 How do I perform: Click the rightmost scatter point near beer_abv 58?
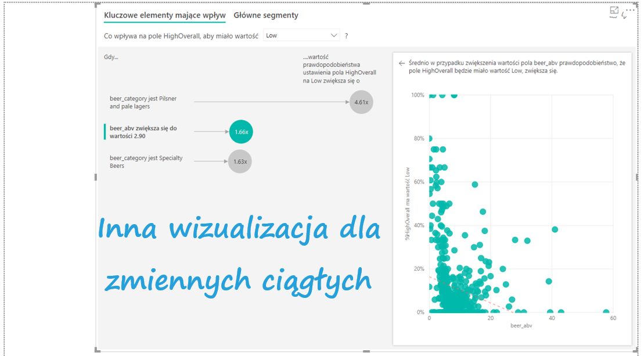(x=606, y=312)
